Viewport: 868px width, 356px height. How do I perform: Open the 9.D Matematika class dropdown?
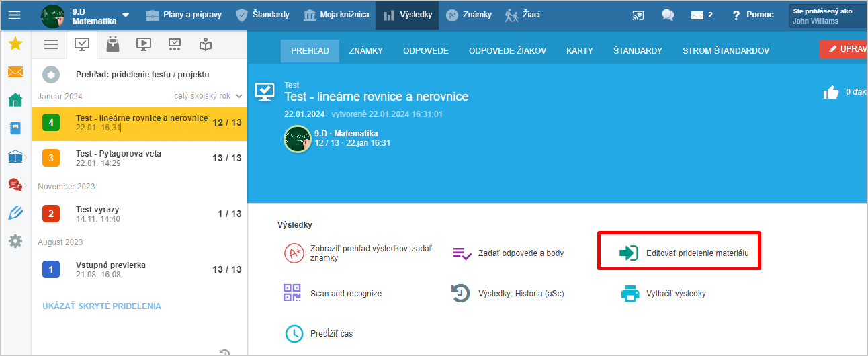(85, 15)
